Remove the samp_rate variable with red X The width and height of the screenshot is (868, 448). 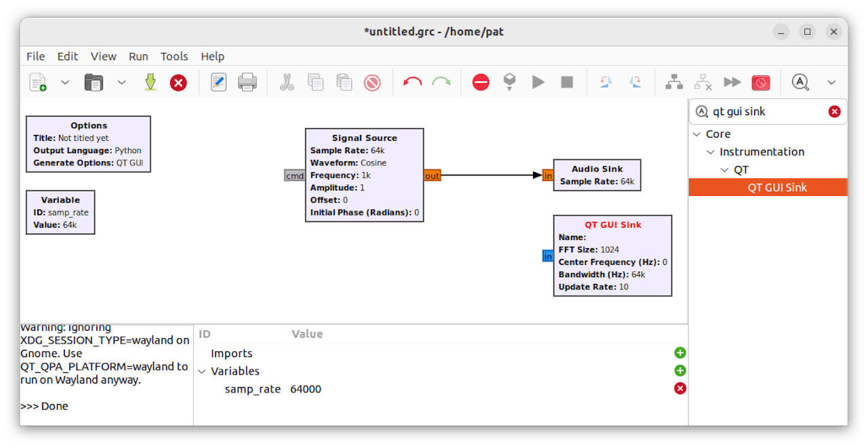(x=680, y=388)
